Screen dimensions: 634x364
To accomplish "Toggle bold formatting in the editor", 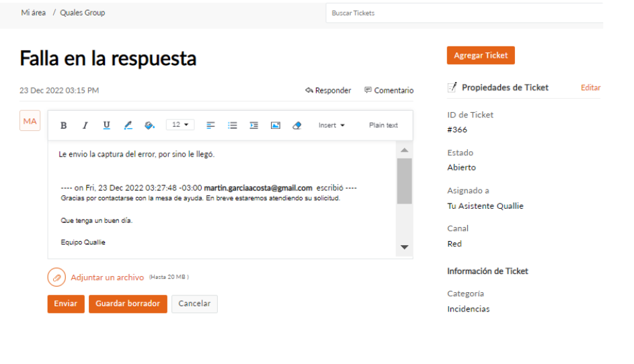I will [64, 126].
